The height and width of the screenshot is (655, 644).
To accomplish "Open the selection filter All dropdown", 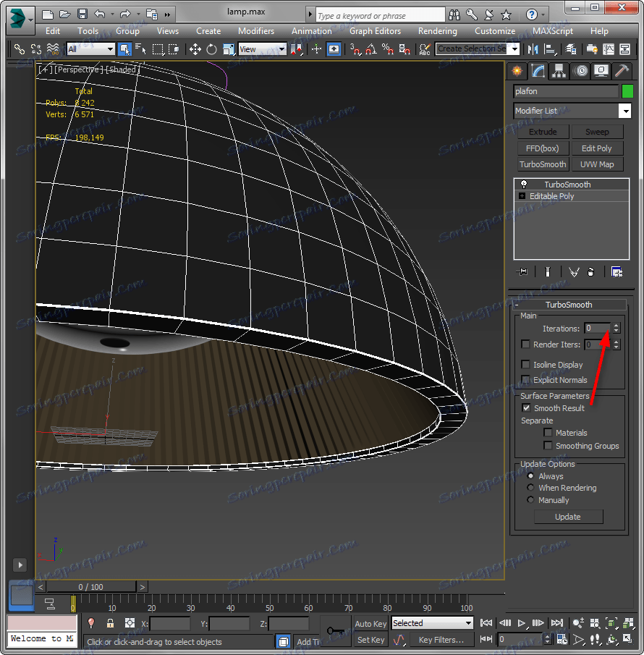I will click(90, 49).
